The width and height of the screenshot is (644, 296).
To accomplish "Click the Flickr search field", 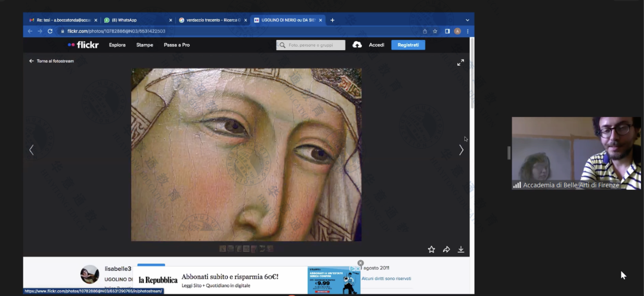I will [311, 45].
